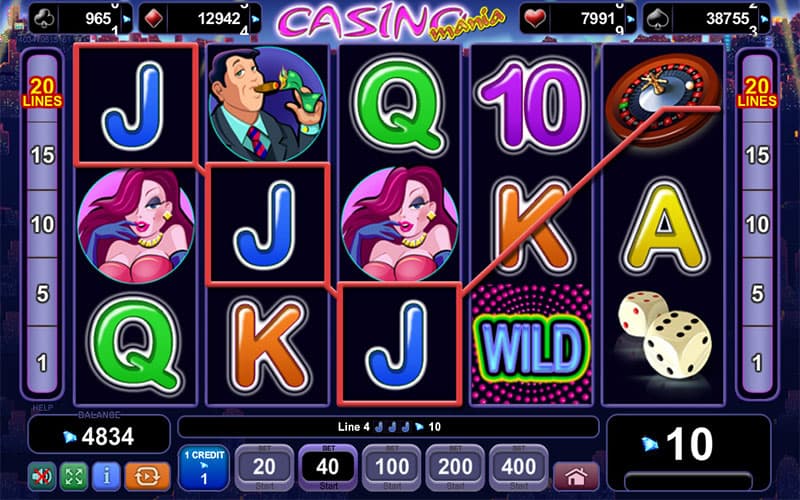This screenshot has height=500, width=800.
Task: Select the bet 200 option
Action: (x=455, y=468)
